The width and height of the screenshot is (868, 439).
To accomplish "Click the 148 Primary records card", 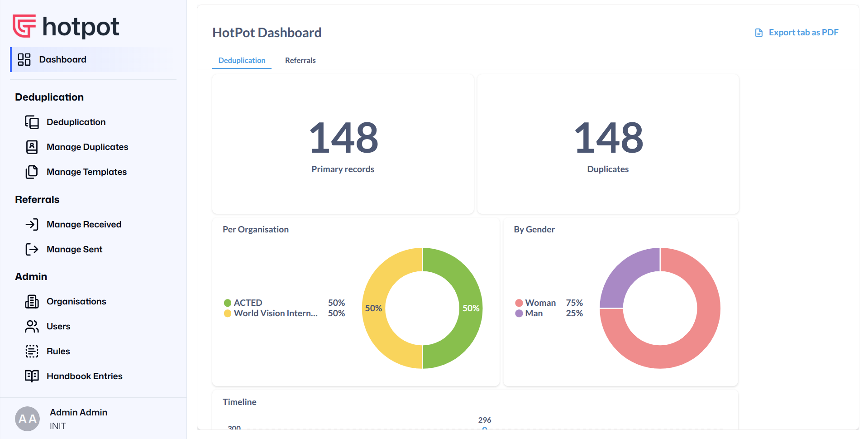I will pos(343,144).
